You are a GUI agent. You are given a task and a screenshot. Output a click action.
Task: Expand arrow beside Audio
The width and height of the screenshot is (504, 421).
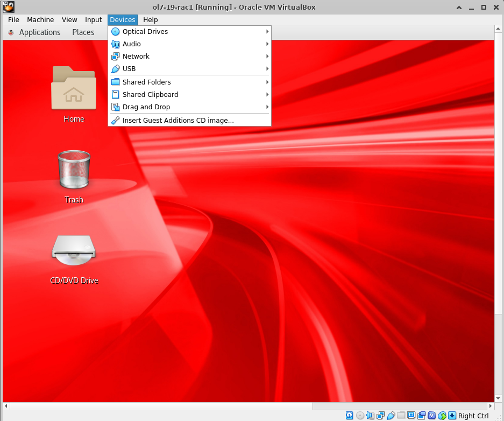(x=267, y=44)
